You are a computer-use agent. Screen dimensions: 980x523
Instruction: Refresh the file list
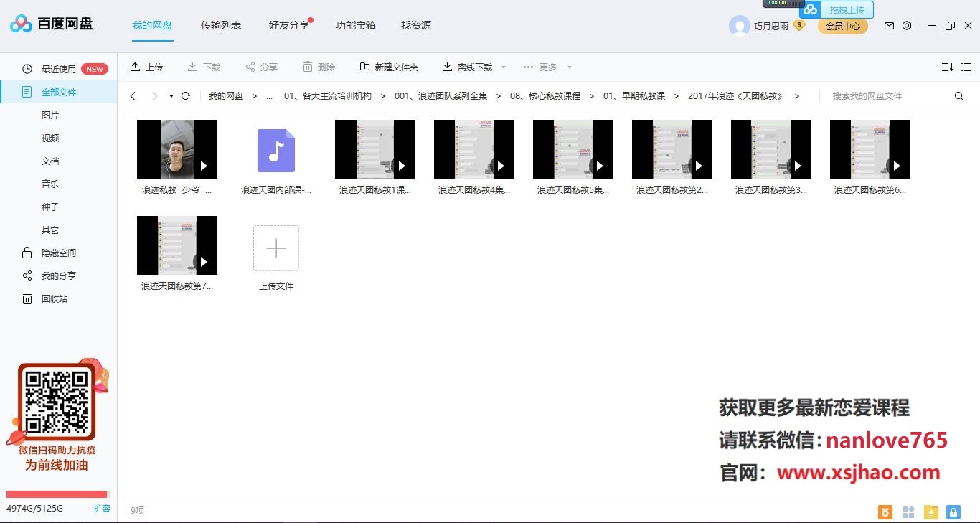click(x=186, y=96)
